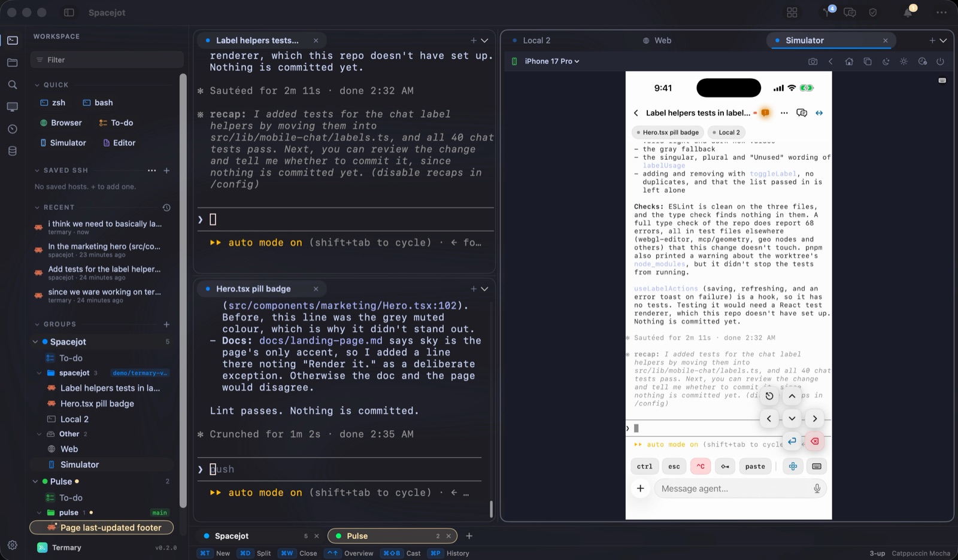
Task: Open chat bubbles icon in phone app header
Action: [x=802, y=113]
